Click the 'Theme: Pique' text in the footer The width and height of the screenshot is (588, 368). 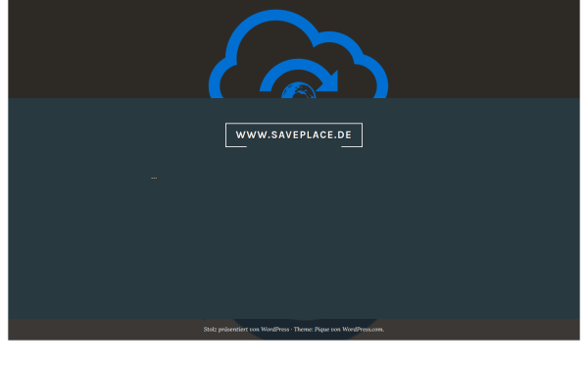[312, 330]
